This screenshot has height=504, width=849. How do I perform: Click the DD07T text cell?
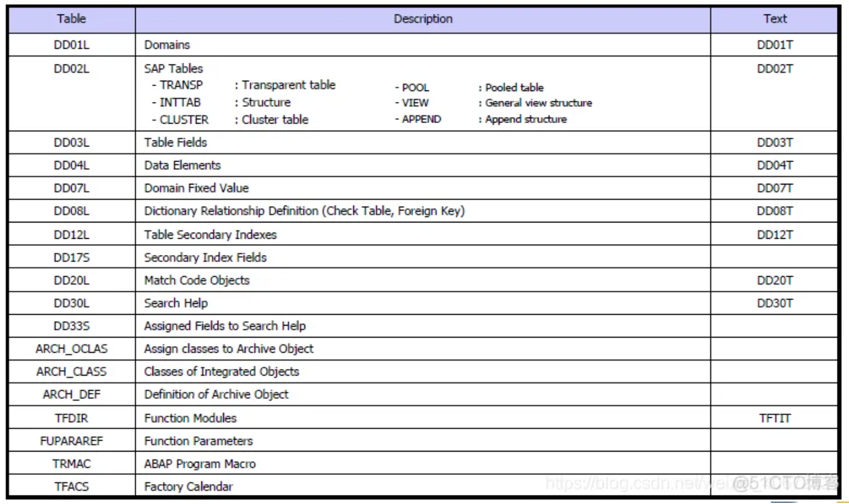[x=774, y=188]
